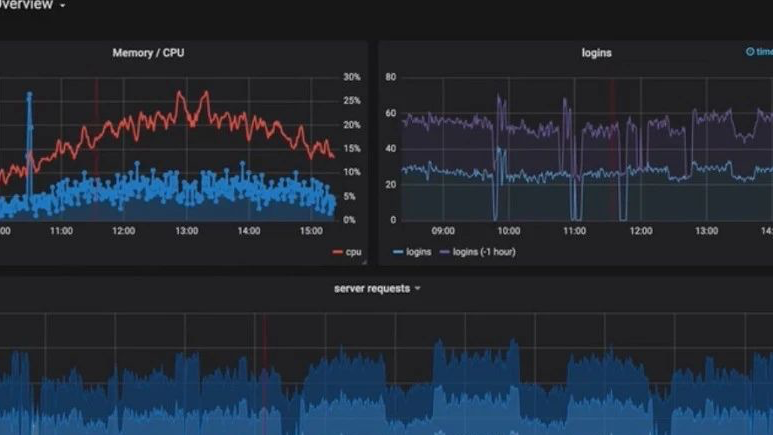Click the 10:00 time label in logins panel
Screen dimensions: 773x435
point(508,231)
